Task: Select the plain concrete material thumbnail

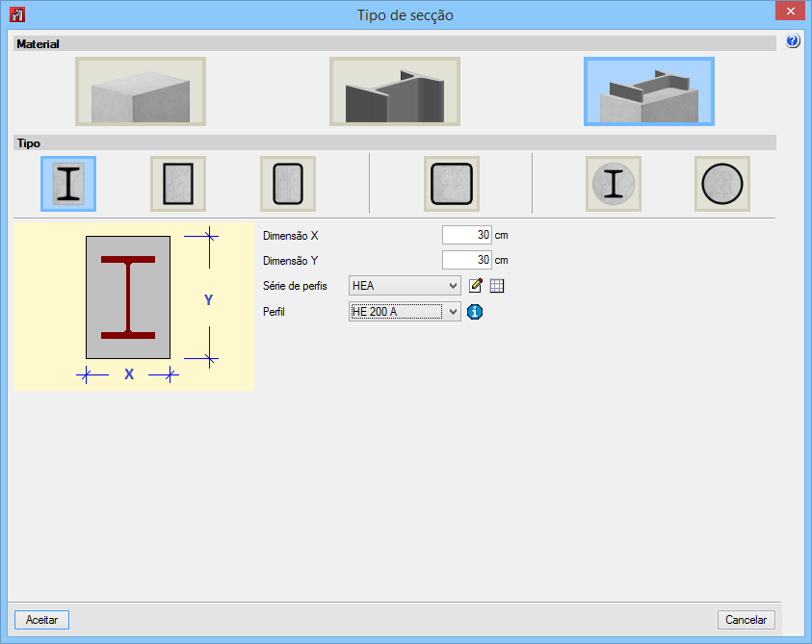Action: tap(141, 91)
